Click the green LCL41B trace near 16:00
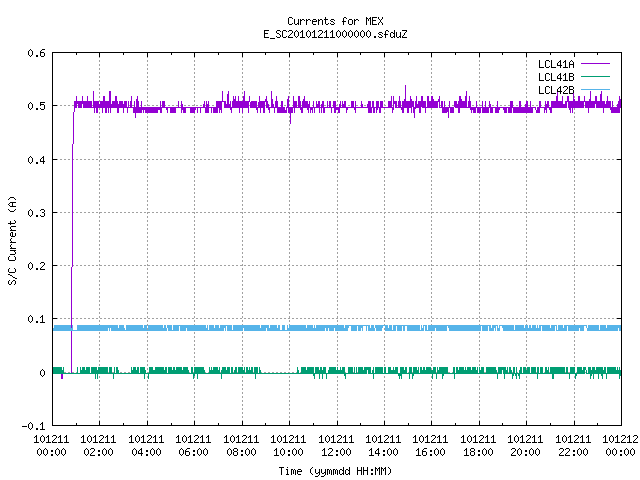Screen dimensions: 640x480 431,371
